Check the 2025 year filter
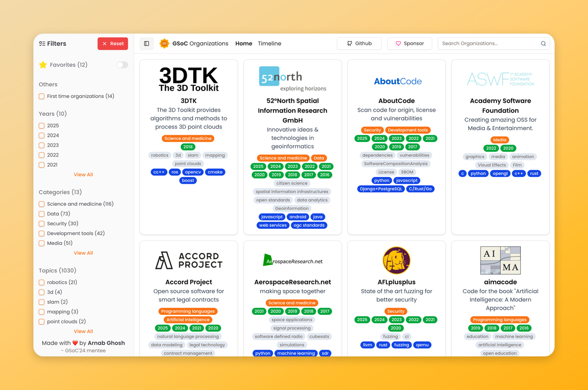The height and width of the screenshot is (390, 588). (42, 126)
